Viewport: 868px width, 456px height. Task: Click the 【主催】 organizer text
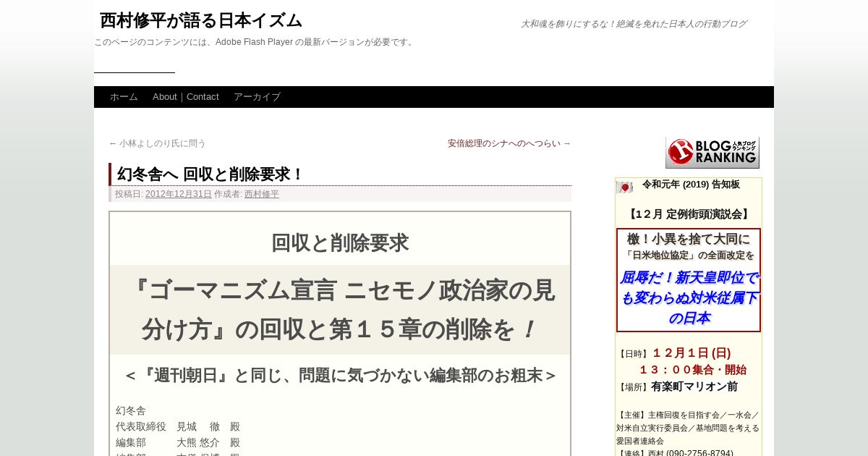pos(688,428)
